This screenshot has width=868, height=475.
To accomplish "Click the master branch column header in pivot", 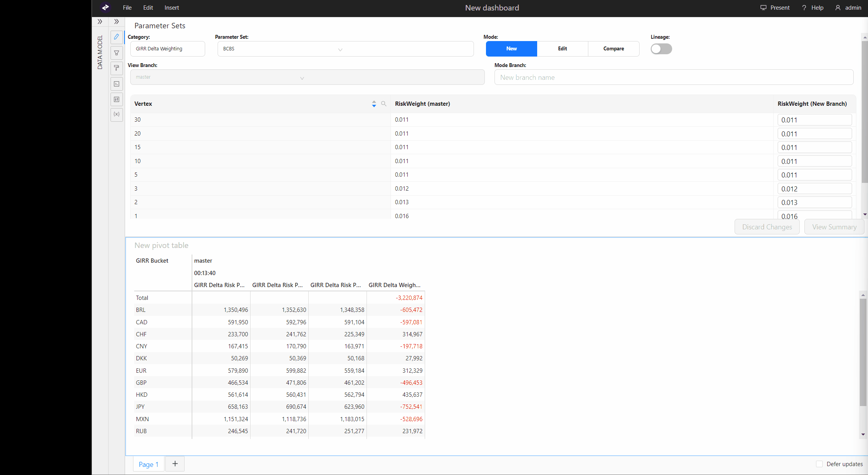I will [x=203, y=261].
